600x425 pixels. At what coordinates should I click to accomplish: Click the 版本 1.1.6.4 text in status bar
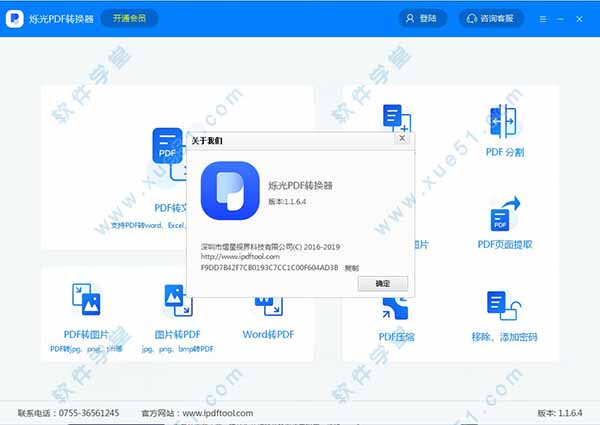coord(558,412)
